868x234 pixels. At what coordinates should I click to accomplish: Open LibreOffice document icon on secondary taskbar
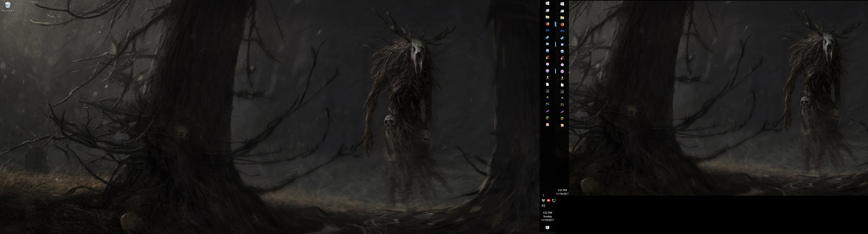tap(562, 85)
